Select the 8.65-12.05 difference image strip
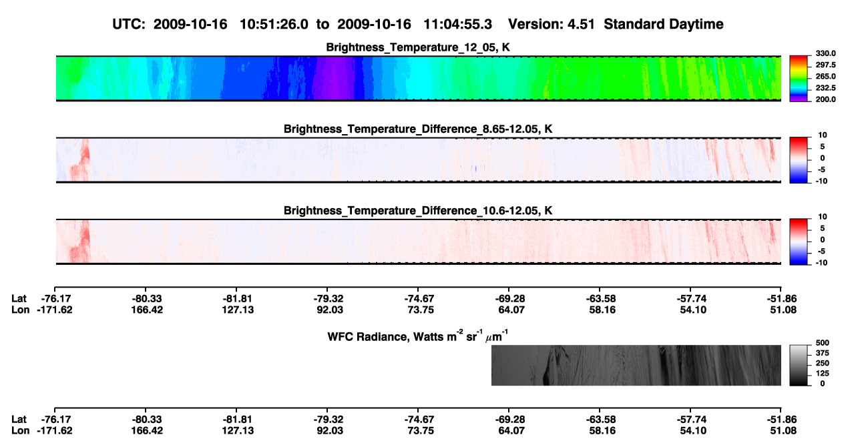The height and width of the screenshot is (445, 868). [x=418, y=160]
